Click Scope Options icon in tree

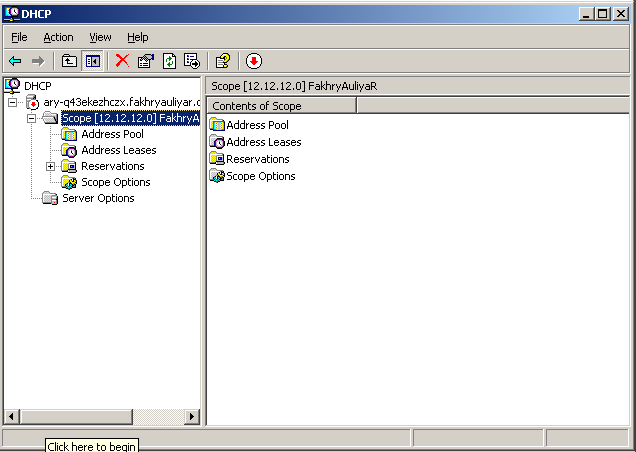(x=69, y=183)
